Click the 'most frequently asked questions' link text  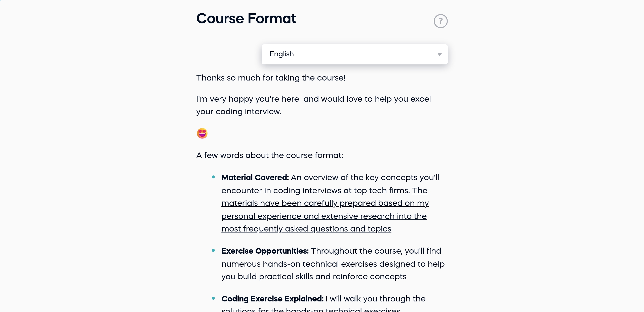[306, 229]
